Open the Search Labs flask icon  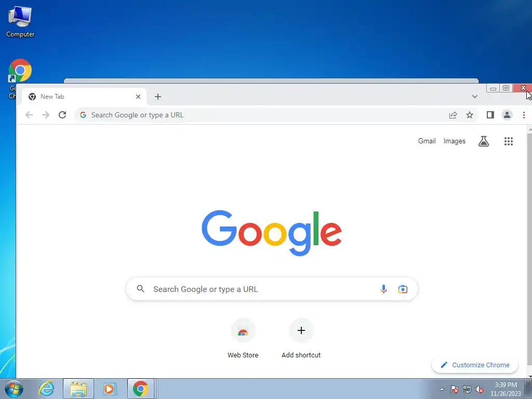484,141
